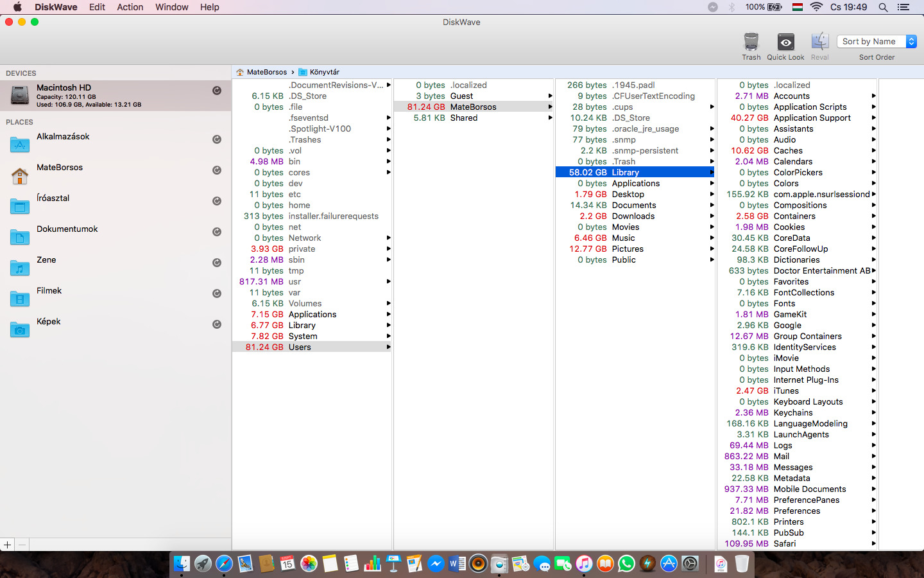
Task: Open the Sort by Name dropdown
Action: (876, 42)
